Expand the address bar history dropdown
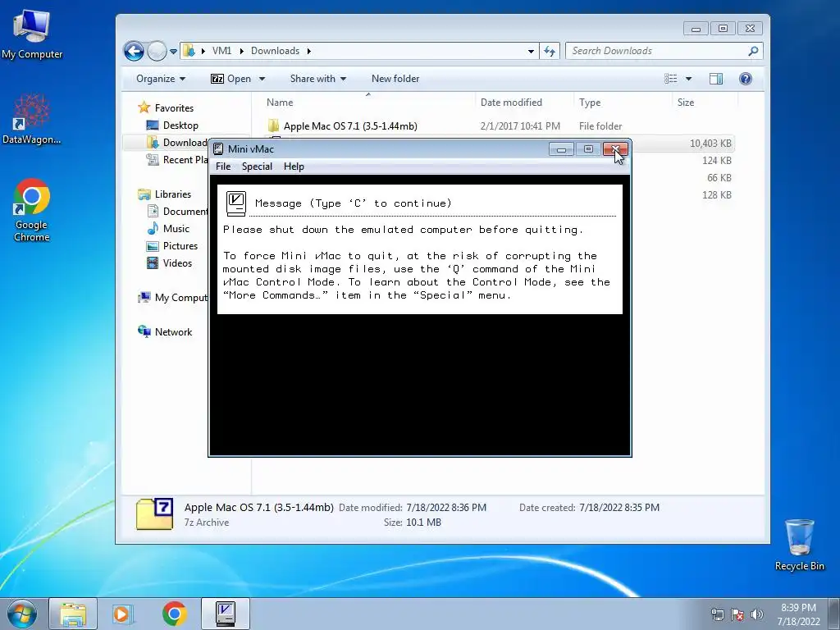 (531, 52)
